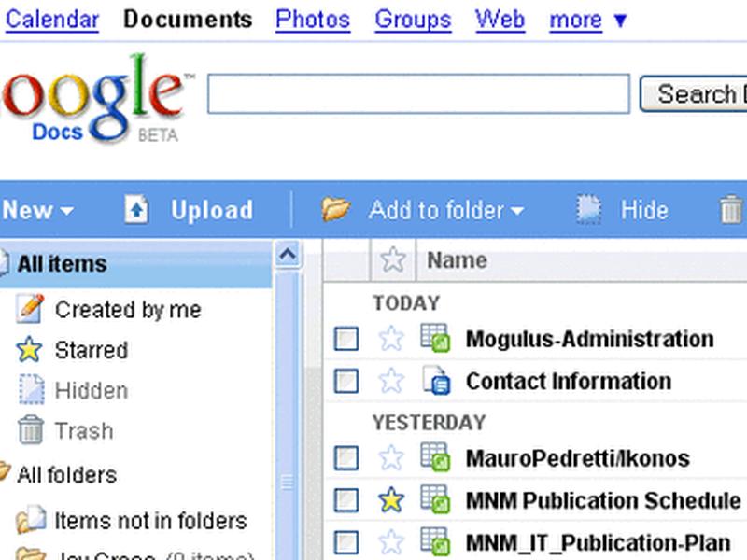Click the Search Docs button
This screenshot has width=747, height=560.
[694, 94]
